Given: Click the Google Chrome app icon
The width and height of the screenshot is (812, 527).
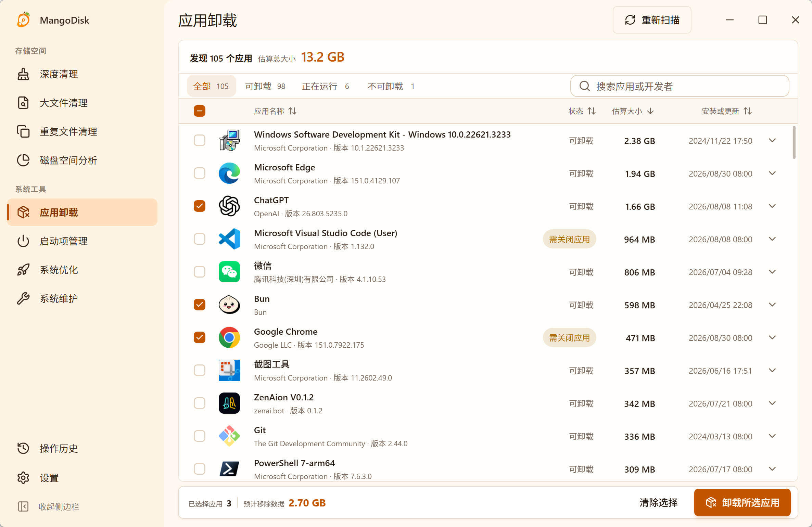Looking at the screenshot, I should pyautogui.click(x=229, y=338).
